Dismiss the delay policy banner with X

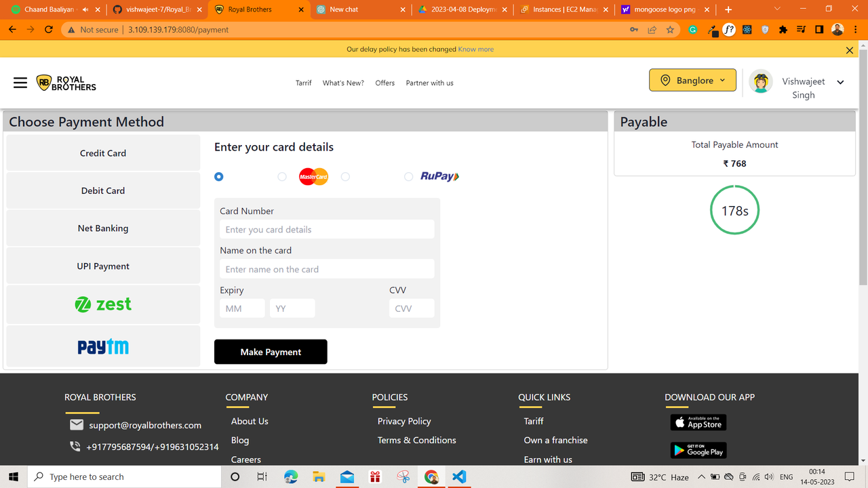tap(850, 49)
